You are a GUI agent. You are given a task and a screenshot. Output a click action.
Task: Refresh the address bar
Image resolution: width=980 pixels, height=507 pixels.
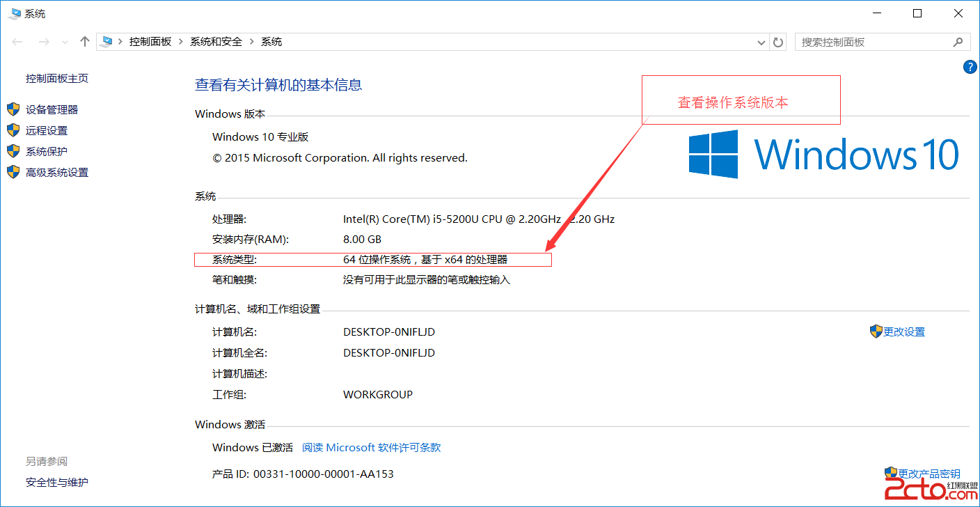778,42
